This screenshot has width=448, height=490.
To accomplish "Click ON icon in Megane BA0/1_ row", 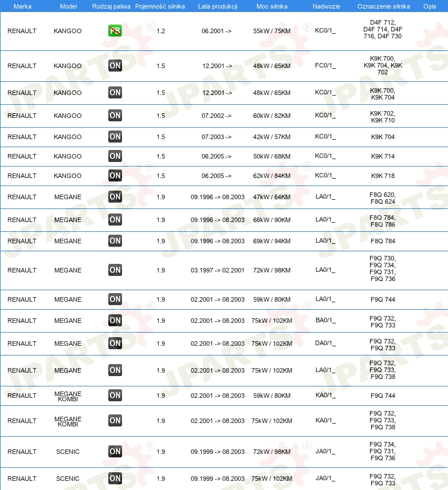I will [x=115, y=321].
